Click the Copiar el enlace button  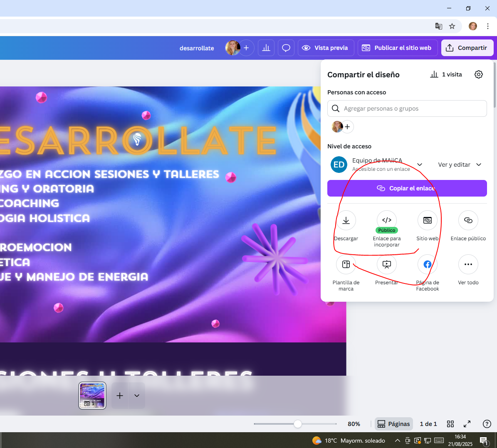pyautogui.click(x=407, y=188)
